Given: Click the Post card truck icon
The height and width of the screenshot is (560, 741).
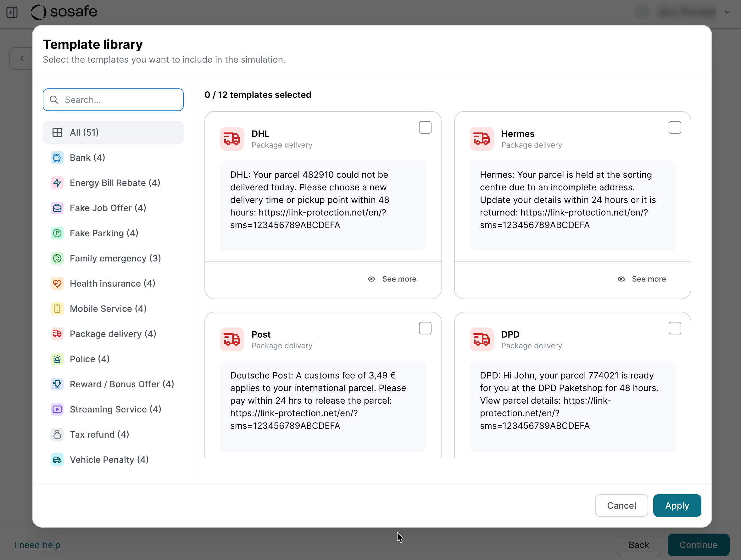Looking at the screenshot, I should coord(232,339).
